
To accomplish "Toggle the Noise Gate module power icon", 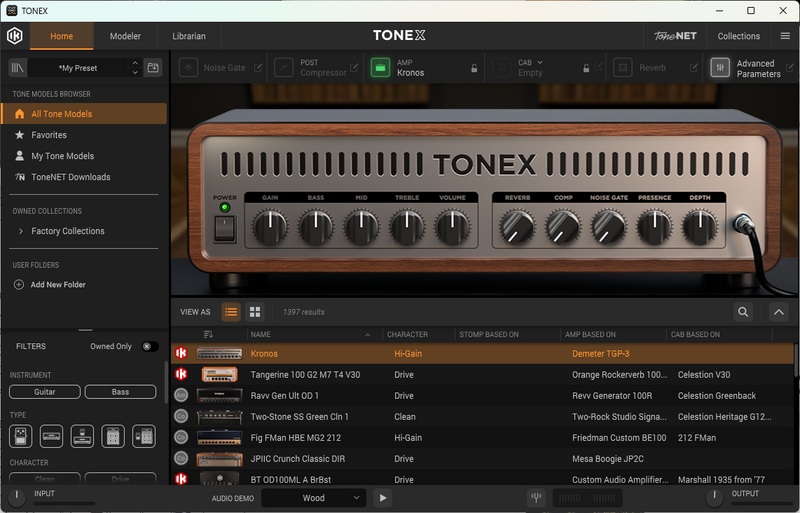I will click(x=188, y=67).
